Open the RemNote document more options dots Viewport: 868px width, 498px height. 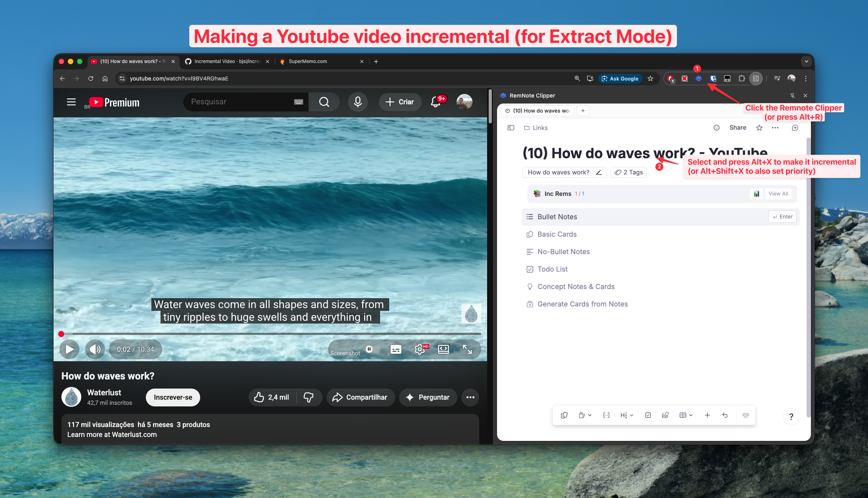(x=775, y=128)
